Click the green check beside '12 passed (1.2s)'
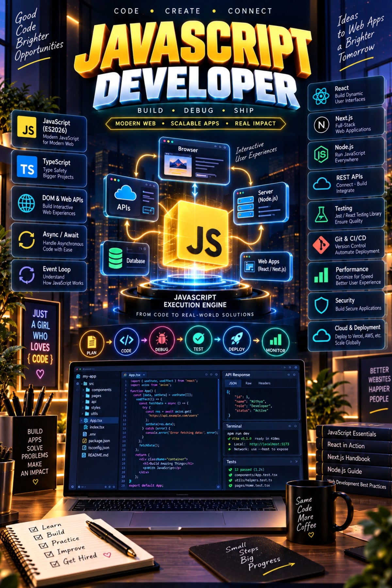The image size is (392, 588). [x=230, y=470]
